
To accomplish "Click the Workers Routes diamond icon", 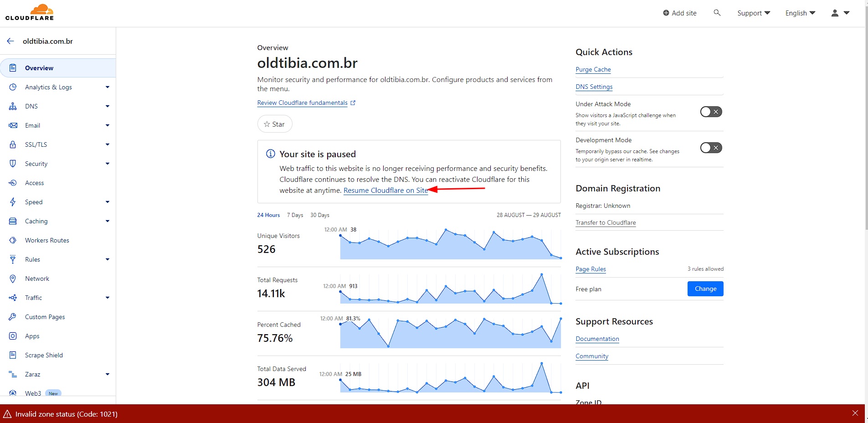I will tap(13, 240).
